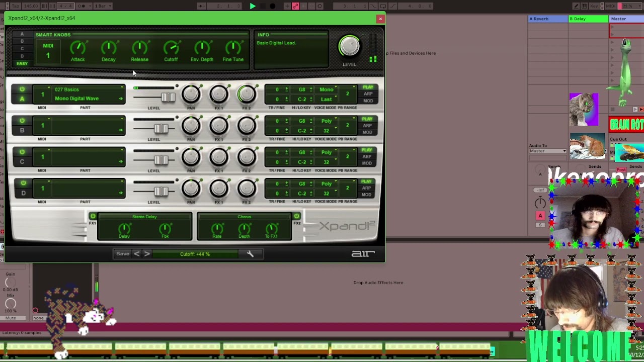The width and height of the screenshot is (644, 362).
Task: Click the Cutoff +44% parameter display
Action: tap(195, 254)
